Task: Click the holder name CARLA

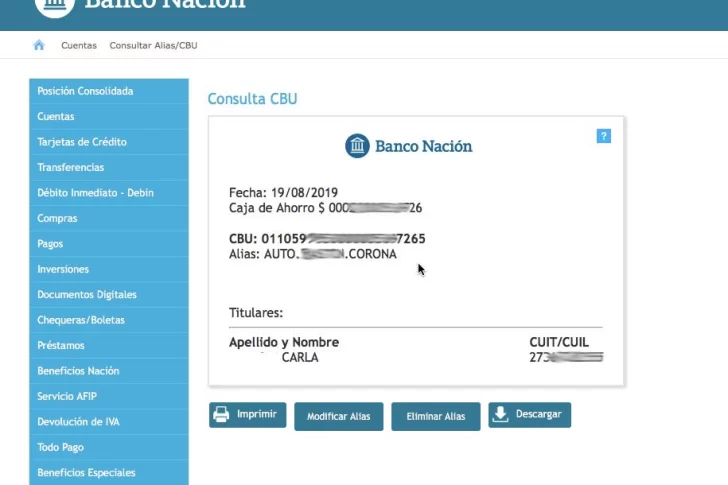Action: tap(300, 358)
